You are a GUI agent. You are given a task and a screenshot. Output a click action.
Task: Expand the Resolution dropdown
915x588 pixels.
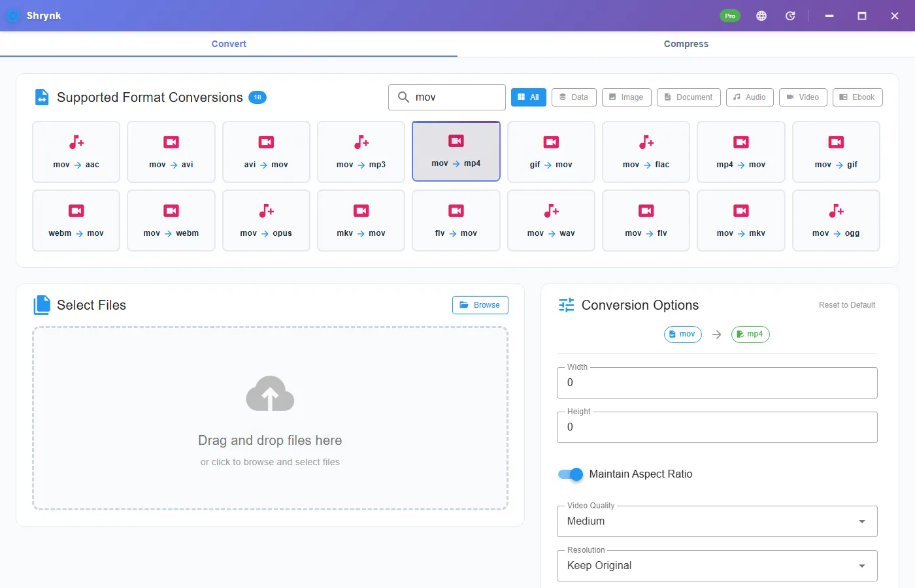click(x=717, y=566)
